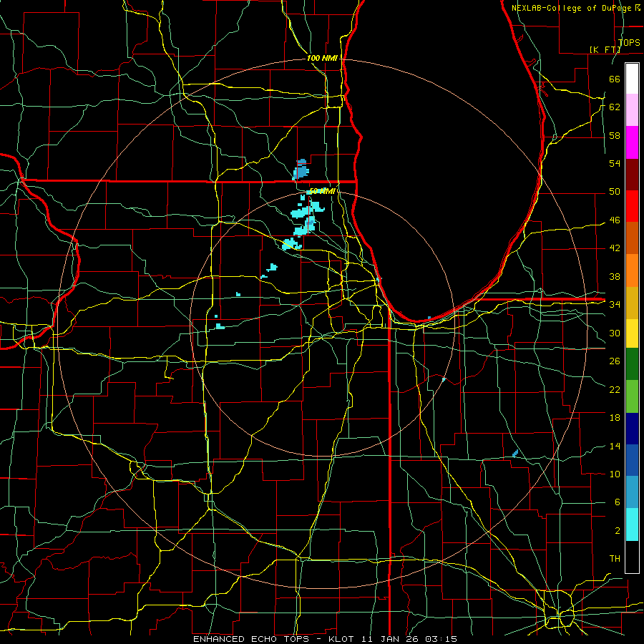Click the '66' legend value
Viewport: 644px width, 644px height.
[x=615, y=79]
